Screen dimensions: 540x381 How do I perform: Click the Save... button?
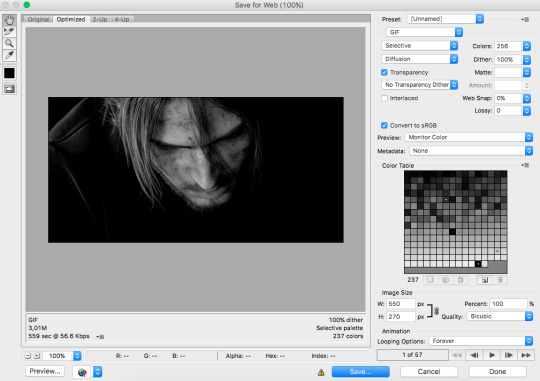[361, 372]
